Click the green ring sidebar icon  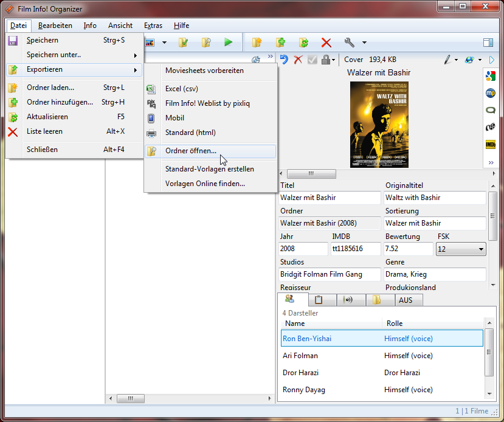pyautogui.click(x=491, y=110)
